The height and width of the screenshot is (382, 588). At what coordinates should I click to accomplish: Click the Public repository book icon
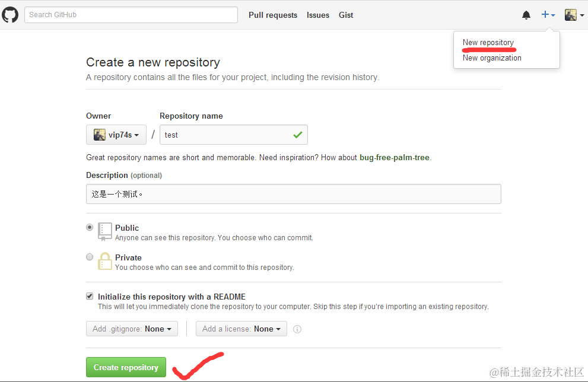click(104, 232)
